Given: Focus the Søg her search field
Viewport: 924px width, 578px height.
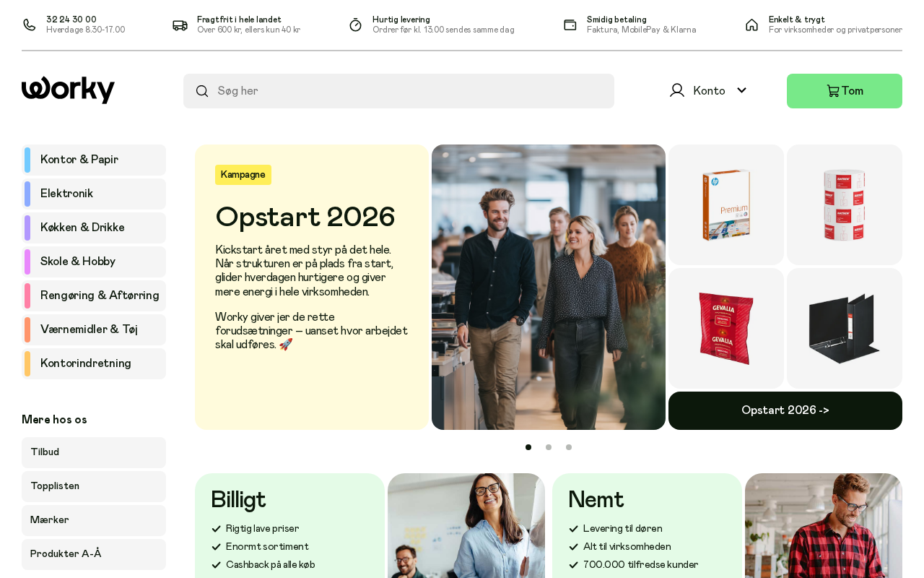Looking at the screenshot, I should click(x=398, y=91).
